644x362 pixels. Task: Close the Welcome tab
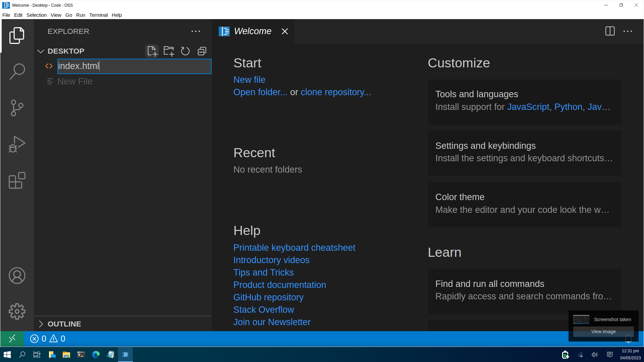point(285,31)
